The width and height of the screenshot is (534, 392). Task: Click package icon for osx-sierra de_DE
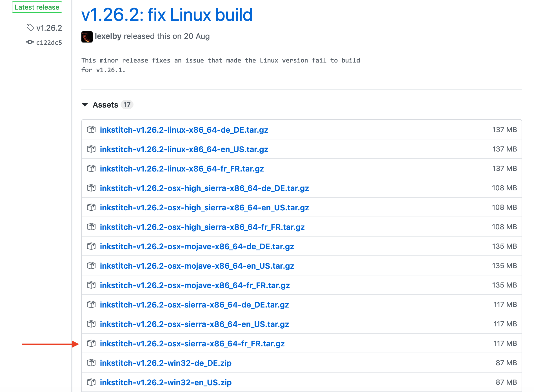tap(91, 304)
